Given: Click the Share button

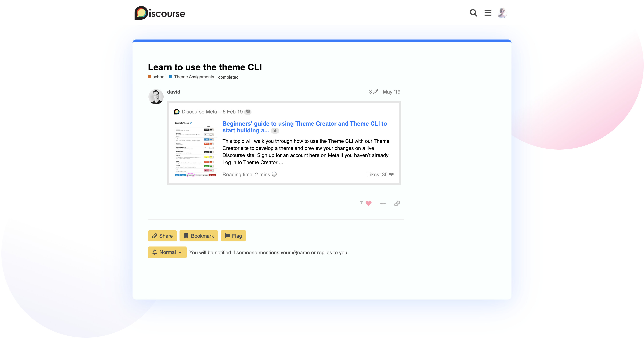Looking at the screenshot, I should point(162,236).
